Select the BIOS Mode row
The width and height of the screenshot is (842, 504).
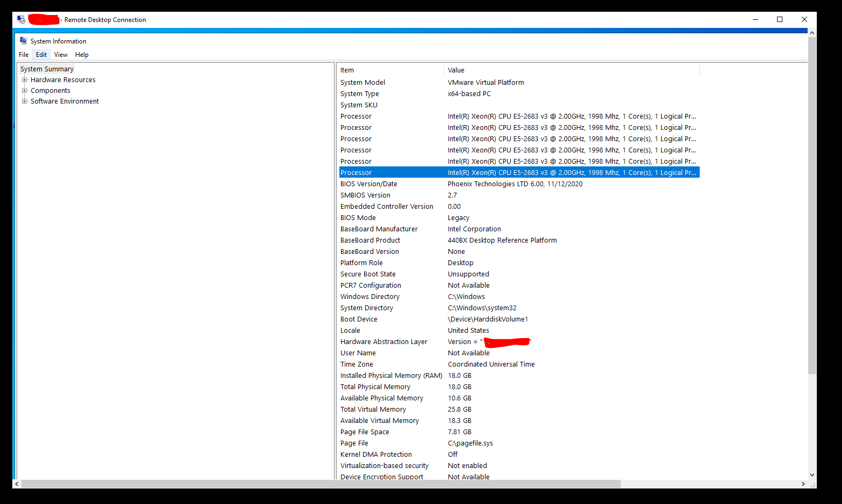click(x=519, y=218)
